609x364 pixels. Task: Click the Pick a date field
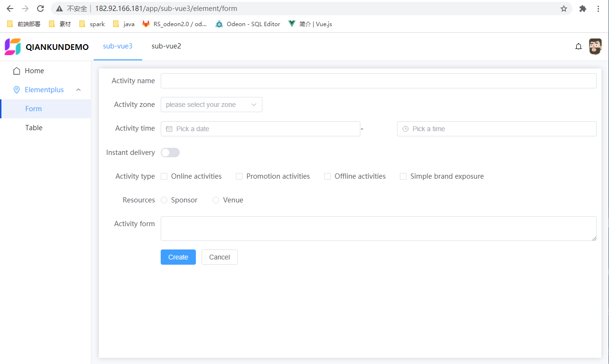pos(261,129)
